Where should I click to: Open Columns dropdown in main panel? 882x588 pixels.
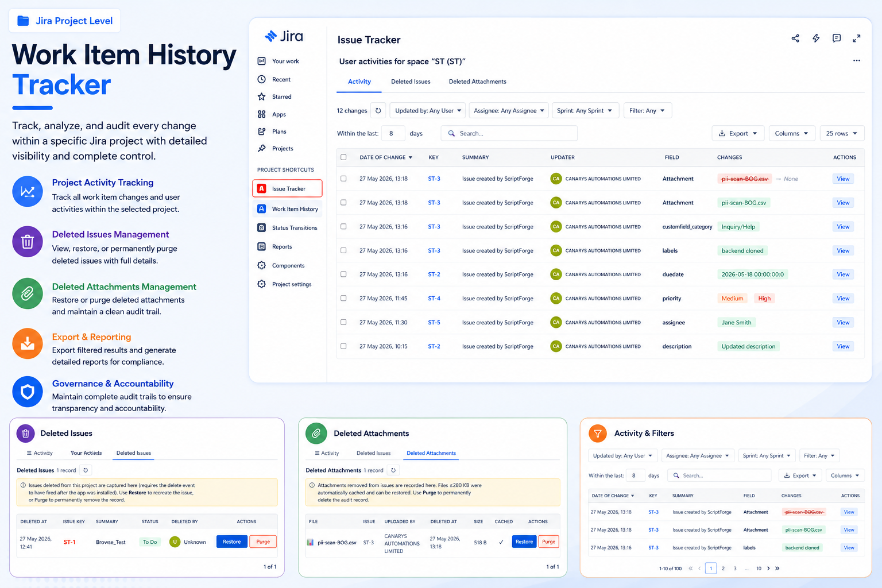tap(792, 133)
